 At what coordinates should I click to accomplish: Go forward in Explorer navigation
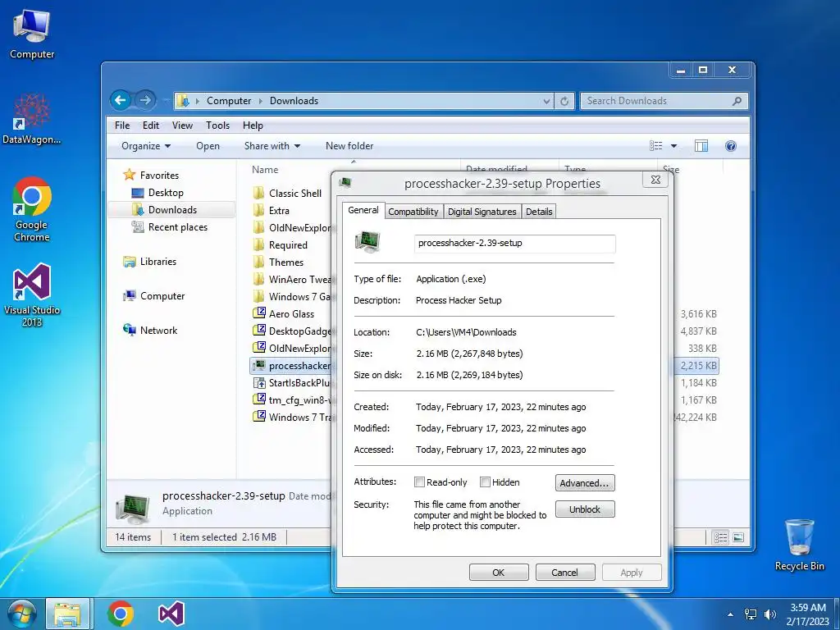coord(145,100)
